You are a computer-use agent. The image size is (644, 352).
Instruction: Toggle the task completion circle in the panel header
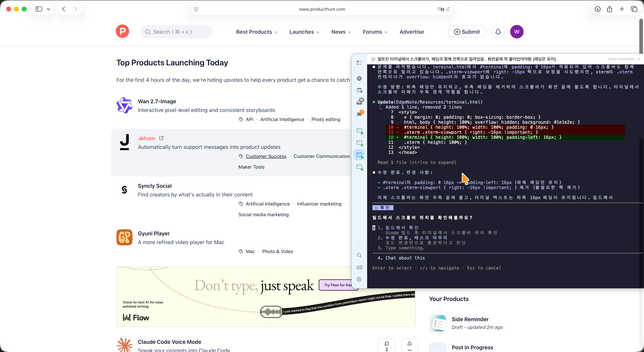point(373,59)
